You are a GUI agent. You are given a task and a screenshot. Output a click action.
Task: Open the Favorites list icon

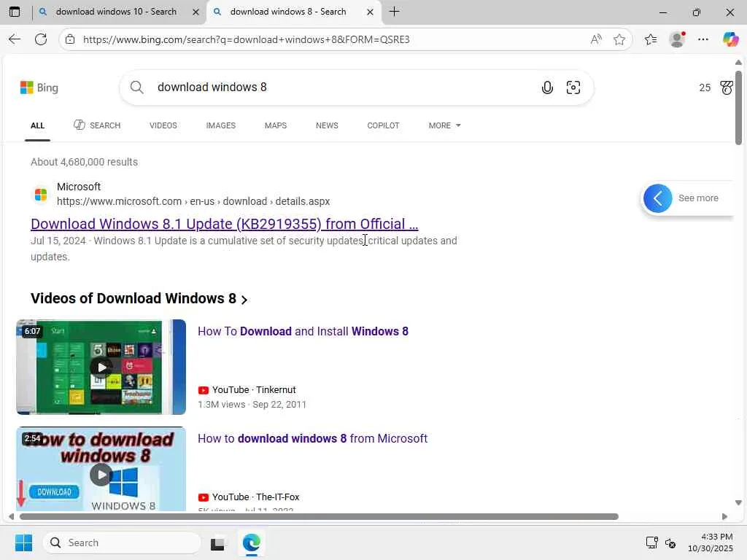[x=651, y=39]
